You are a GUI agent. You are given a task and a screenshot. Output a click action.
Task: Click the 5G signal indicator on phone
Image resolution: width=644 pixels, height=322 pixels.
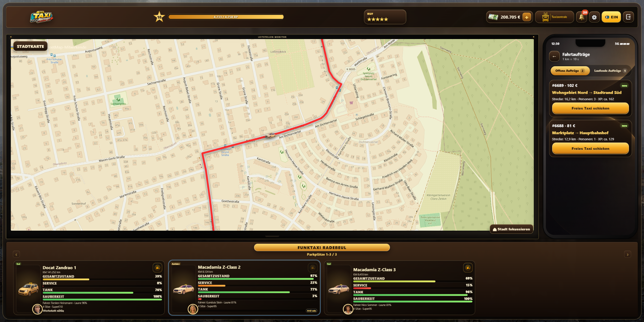point(622,44)
